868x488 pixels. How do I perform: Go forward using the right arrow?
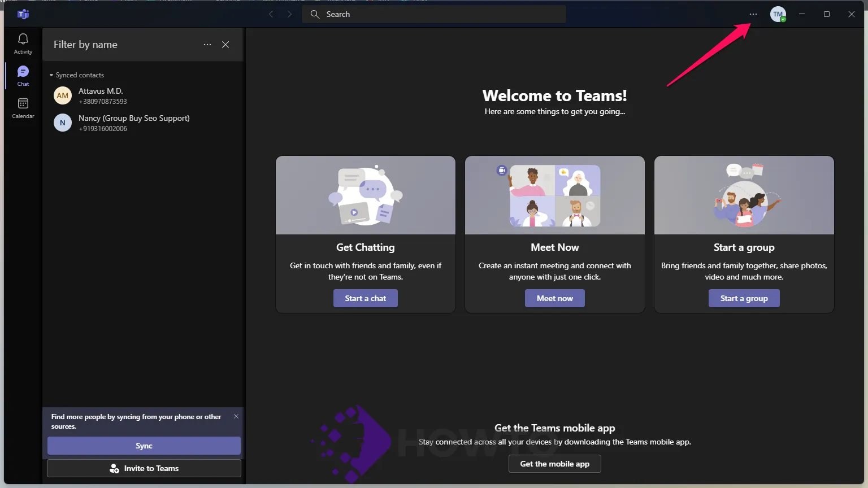(290, 14)
